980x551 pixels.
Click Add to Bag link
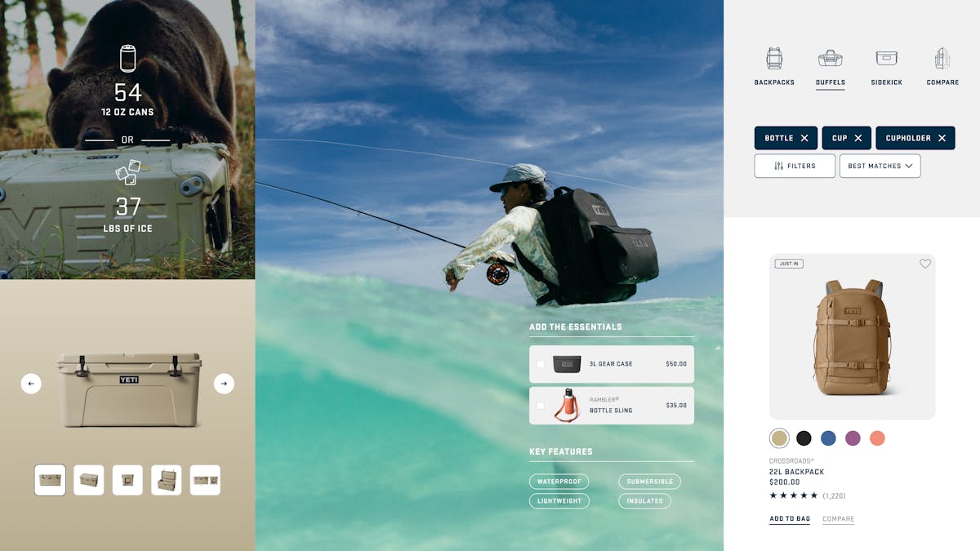click(x=790, y=519)
